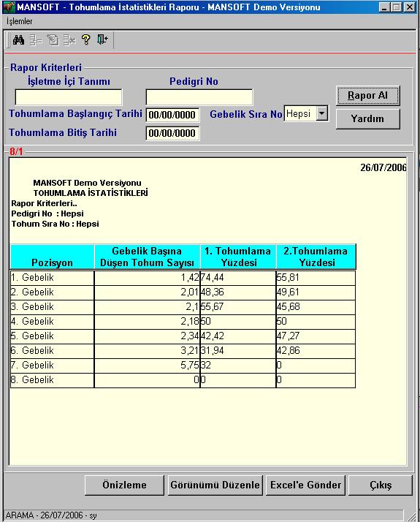Viewport: 420px width, 522px height.
Task: Open Önizleme print preview
Action: tap(124, 485)
